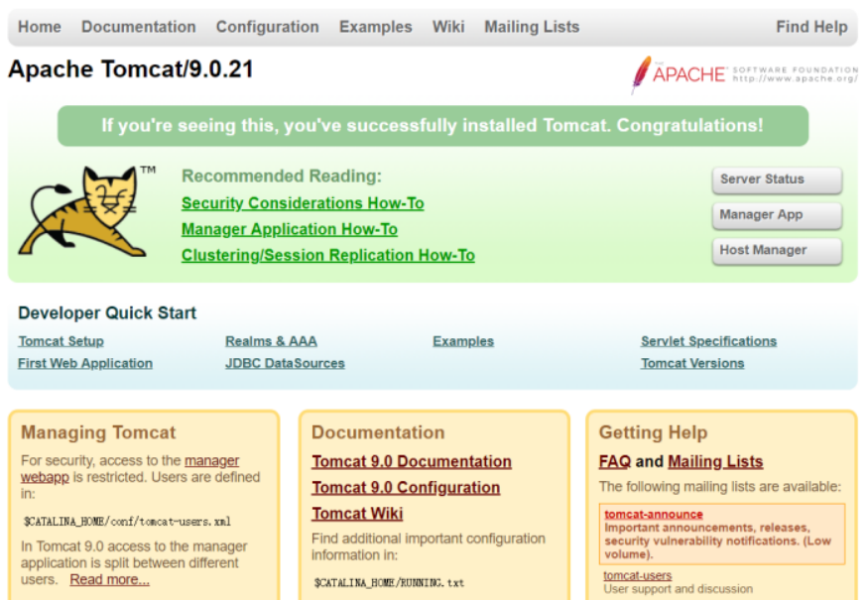Click the Server Status button

777,180
